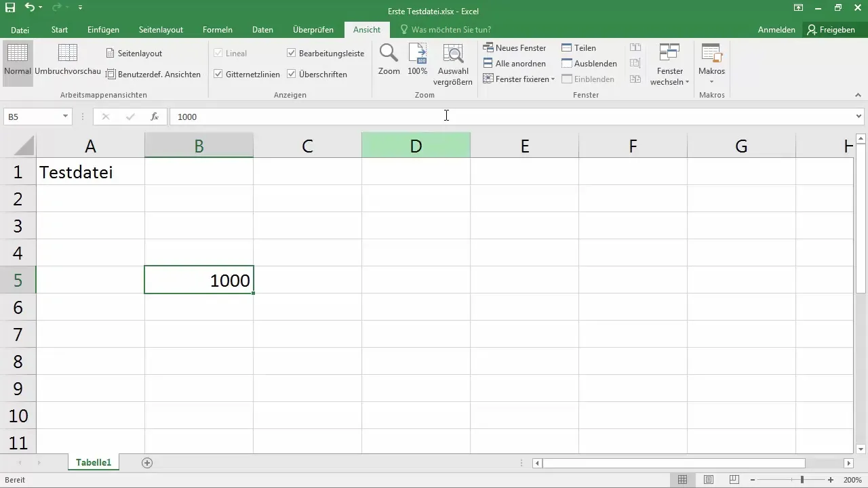
Task: Click the horizontal scrollbar thumb
Action: click(x=673, y=463)
